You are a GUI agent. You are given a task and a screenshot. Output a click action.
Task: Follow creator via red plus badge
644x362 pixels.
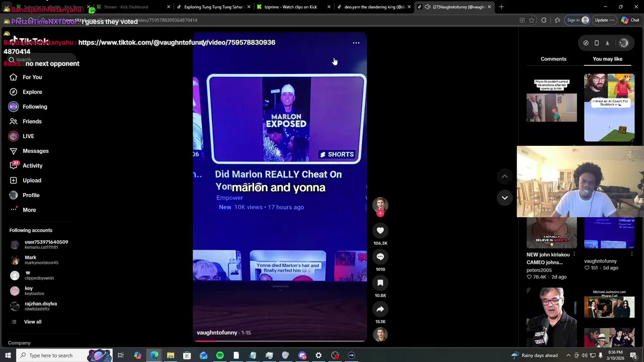coord(380,213)
